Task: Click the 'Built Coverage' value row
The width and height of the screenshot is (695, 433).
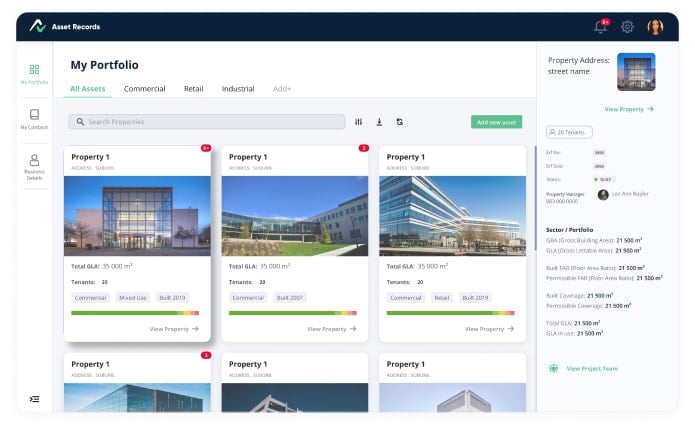Action: [580, 295]
